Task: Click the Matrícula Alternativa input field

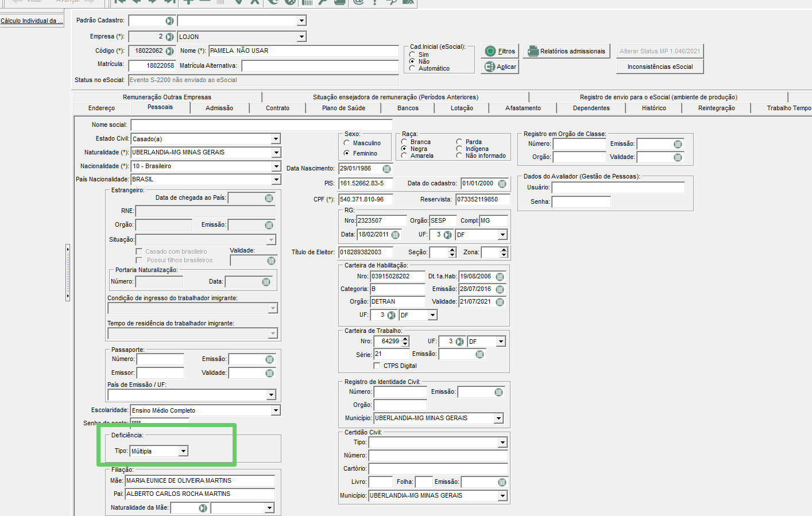Action: click(320, 65)
